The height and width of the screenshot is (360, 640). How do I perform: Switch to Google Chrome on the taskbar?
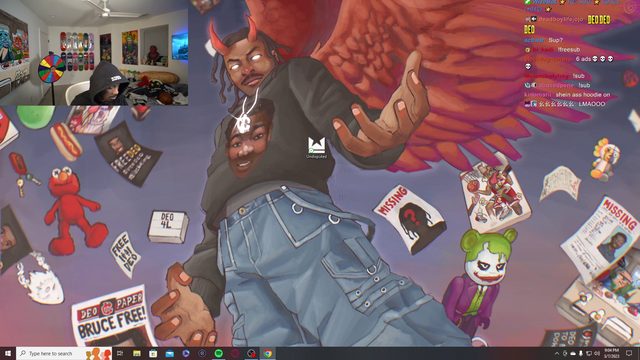coord(267,353)
